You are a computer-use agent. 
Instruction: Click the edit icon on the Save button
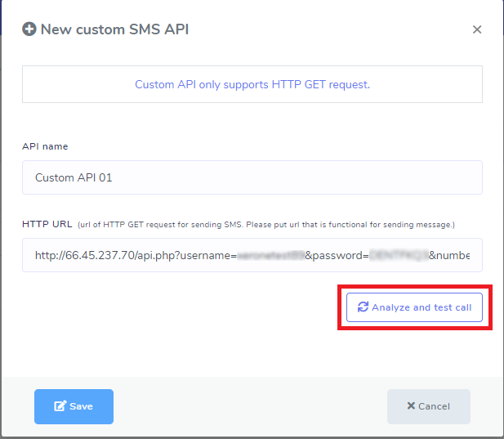(x=60, y=406)
